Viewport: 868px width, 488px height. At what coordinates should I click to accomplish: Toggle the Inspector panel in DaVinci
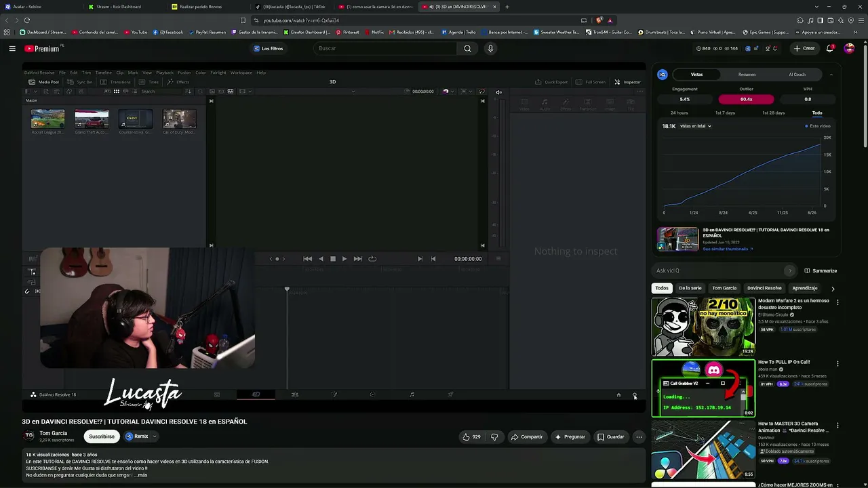pyautogui.click(x=627, y=82)
